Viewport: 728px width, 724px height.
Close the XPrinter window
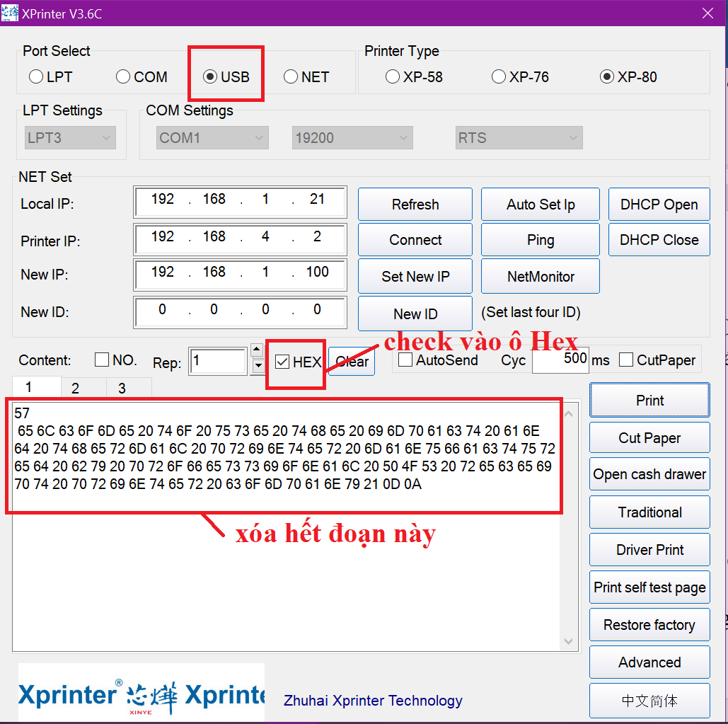707,13
